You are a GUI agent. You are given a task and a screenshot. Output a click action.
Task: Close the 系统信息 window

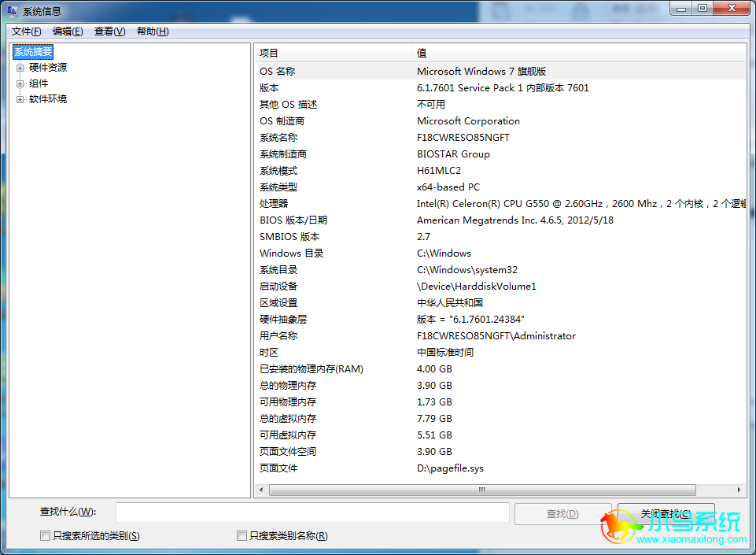732,8
